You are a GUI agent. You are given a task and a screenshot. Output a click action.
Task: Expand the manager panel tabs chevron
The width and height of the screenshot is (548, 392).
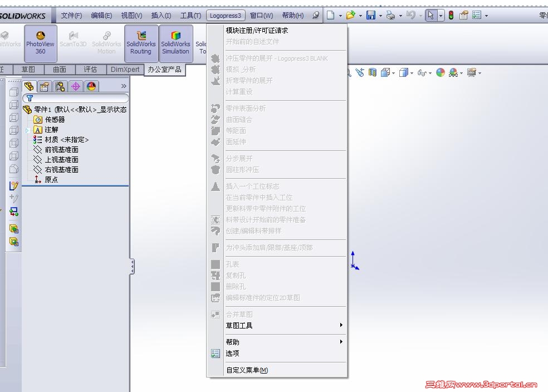click(124, 86)
